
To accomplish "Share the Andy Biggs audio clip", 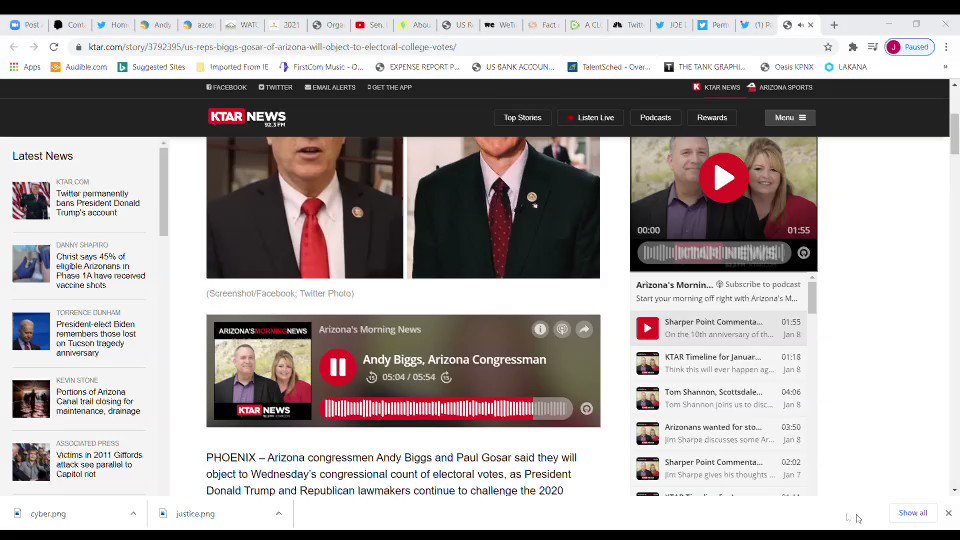I will coord(584,329).
